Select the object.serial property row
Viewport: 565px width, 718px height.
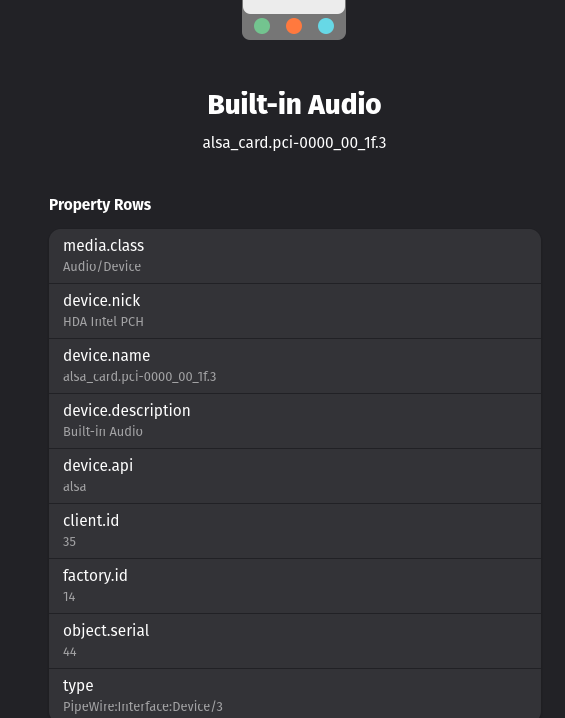[295, 641]
